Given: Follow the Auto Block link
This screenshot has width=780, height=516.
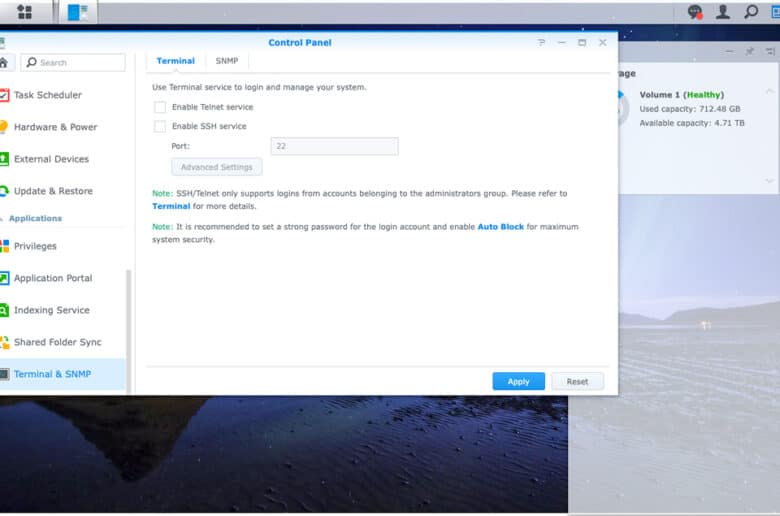Looking at the screenshot, I should pyautogui.click(x=500, y=227).
